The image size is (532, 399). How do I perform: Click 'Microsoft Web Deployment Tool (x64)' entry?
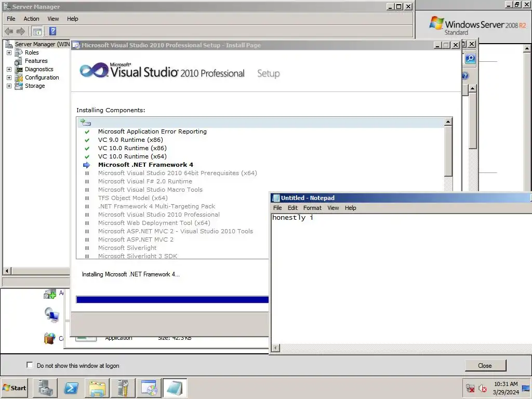coord(154,223)
